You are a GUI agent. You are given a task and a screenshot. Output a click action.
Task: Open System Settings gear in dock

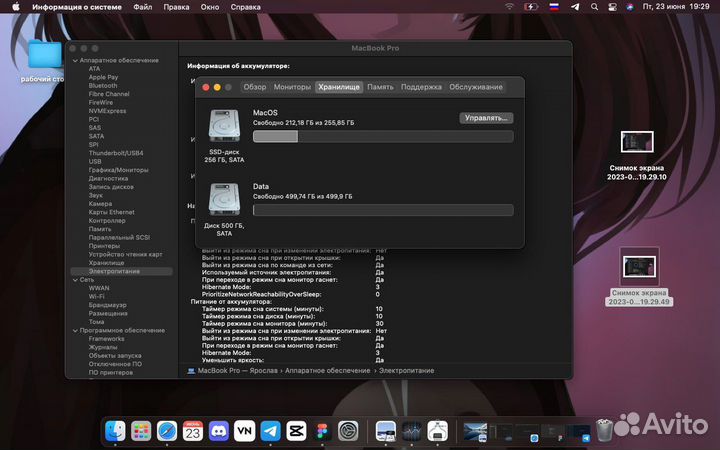click(348, 431)
